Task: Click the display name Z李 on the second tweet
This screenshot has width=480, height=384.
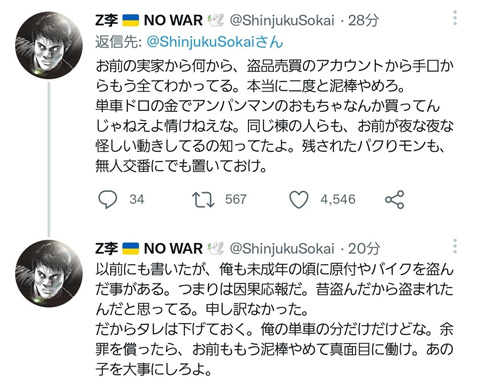Action: 106,249
